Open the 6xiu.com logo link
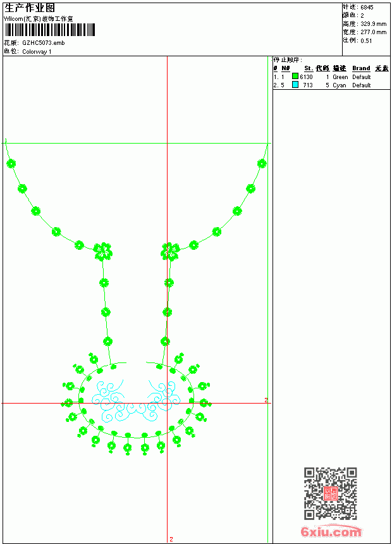The height and width of the screenshot is (544, 392). (331, 531)
